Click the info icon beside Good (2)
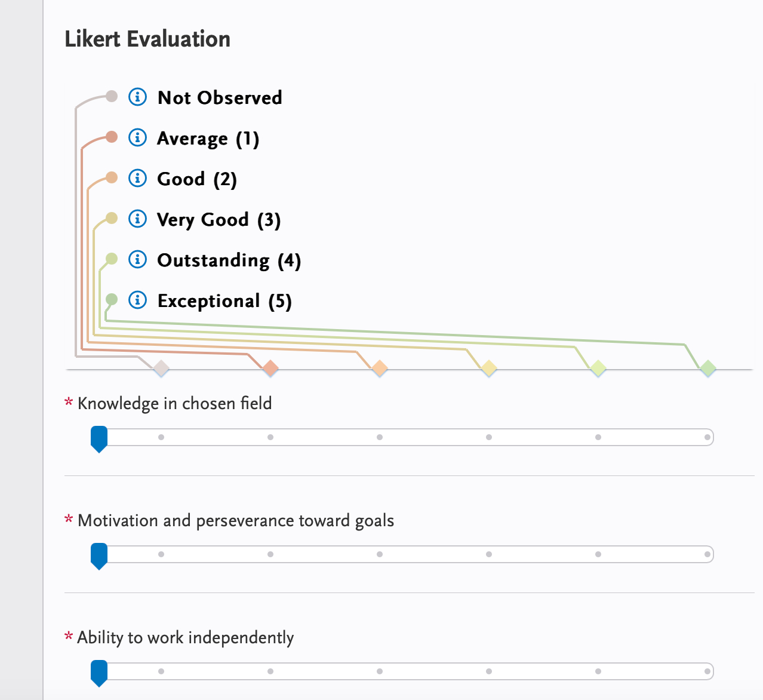The image size is (763, 700). [x=138, y=178]
